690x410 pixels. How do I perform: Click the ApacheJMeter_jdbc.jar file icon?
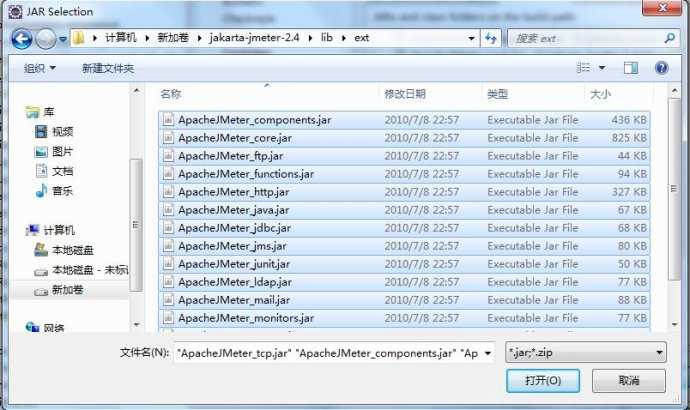[x=168, y=227]
